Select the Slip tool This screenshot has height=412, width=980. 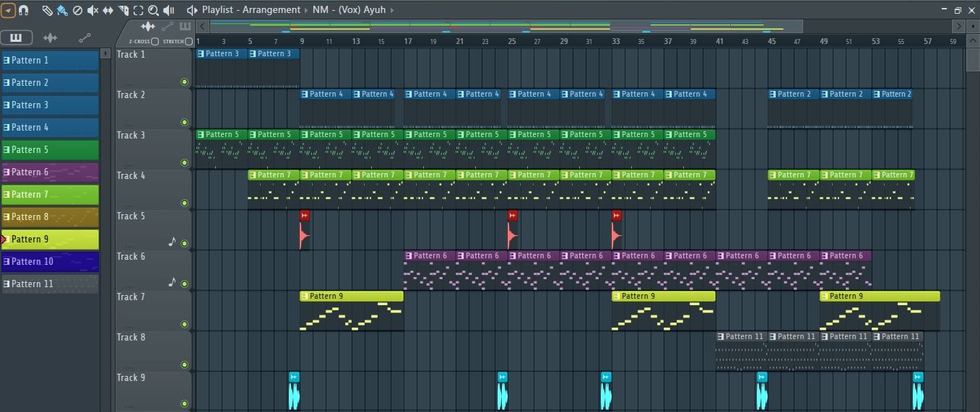click(108, 10)
